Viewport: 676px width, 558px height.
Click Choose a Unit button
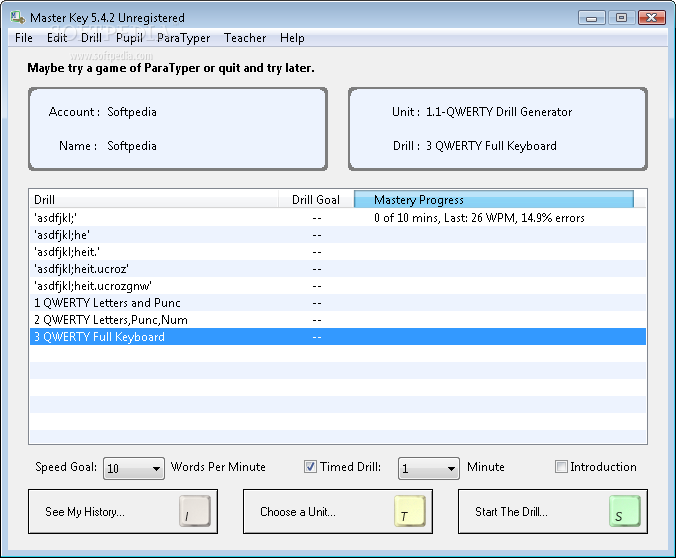(x=338, y=511)
